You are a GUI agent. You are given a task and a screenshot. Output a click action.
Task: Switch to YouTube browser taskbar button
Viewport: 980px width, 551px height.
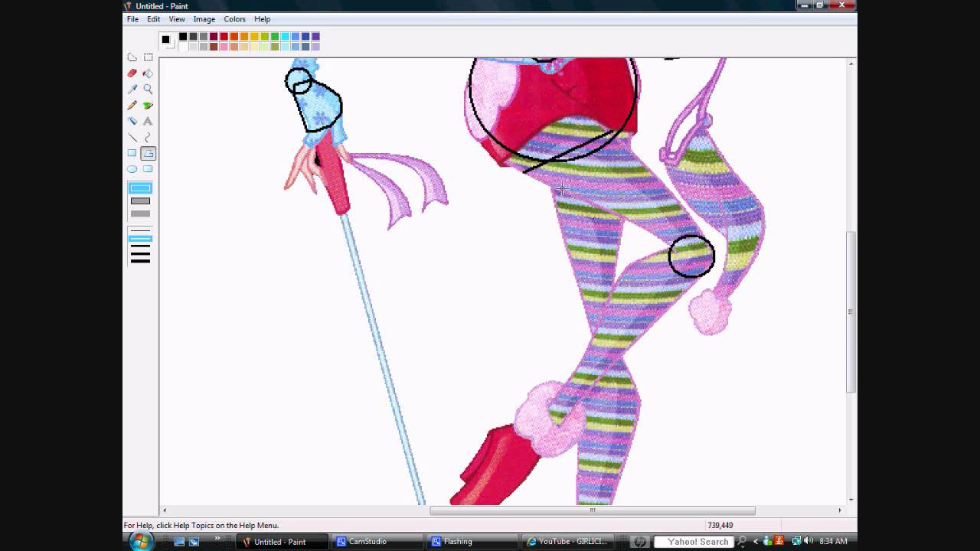click(x=566, y=542)
